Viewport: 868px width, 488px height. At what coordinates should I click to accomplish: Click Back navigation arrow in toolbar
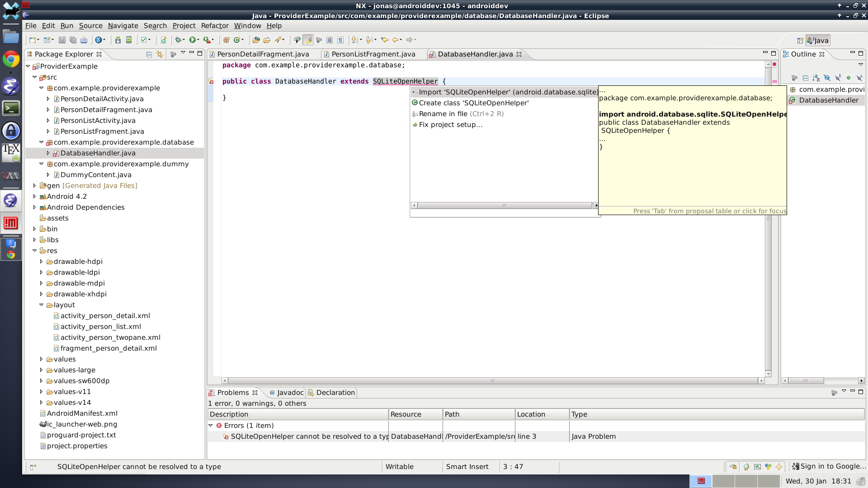coord(396,40)
